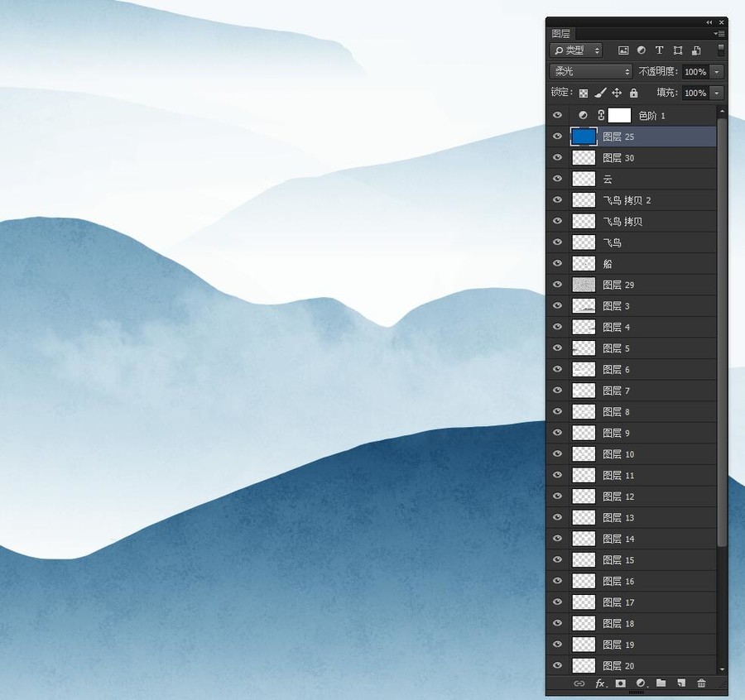Click the mask link chain on 色阶 1
The width and height of the screenshot is (745, 700).
coord(601,115)
